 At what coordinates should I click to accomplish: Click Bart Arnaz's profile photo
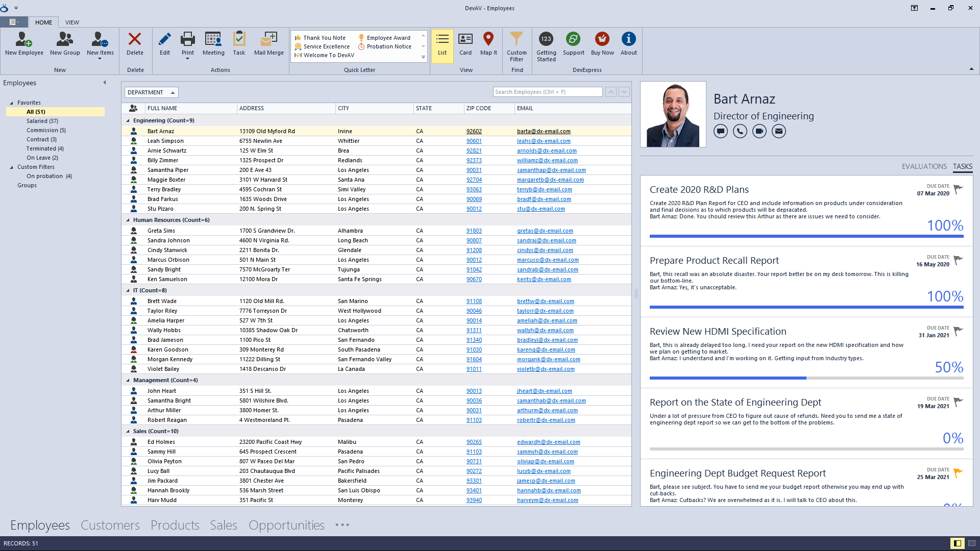click(673, 114)
